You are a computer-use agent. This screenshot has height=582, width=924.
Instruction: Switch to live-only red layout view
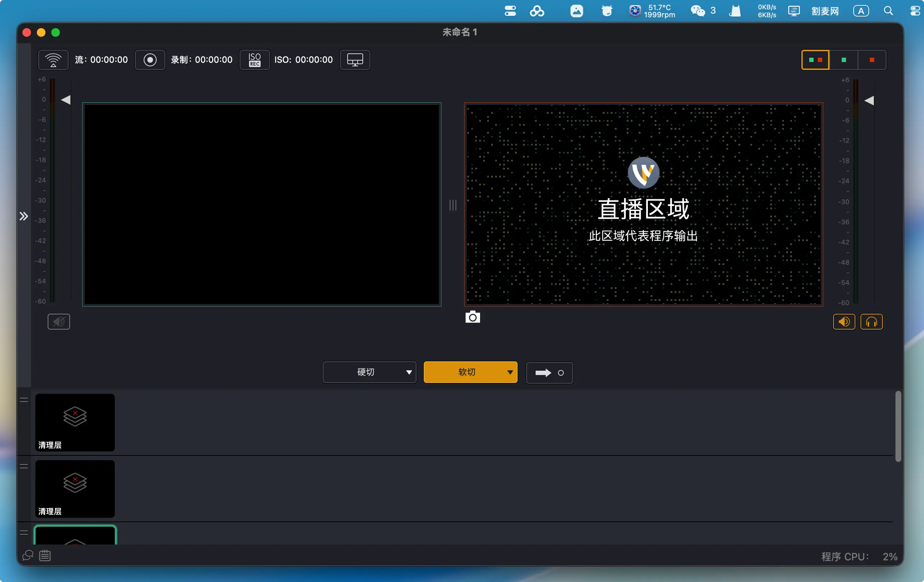pyautogui.click(x=872, y=60)
